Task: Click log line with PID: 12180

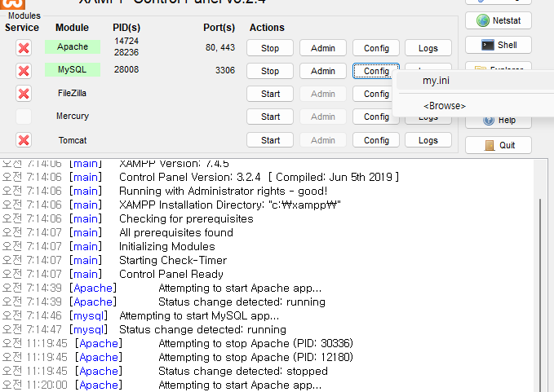Action: (x=256, y=358)
